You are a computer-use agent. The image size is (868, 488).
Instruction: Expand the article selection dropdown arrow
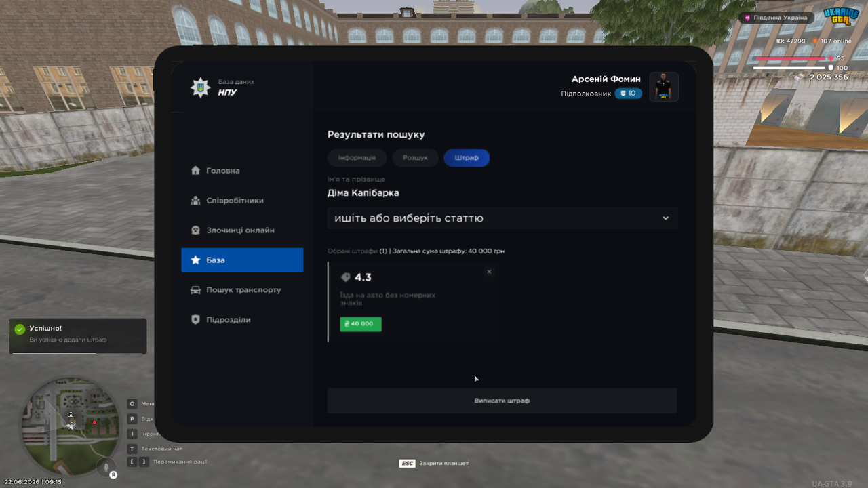click(x=665, y=218)
